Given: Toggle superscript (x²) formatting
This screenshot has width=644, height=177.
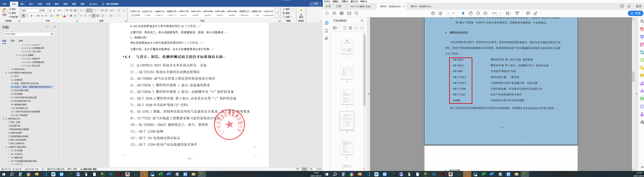Looking at the screenshot, I should 46,16.
